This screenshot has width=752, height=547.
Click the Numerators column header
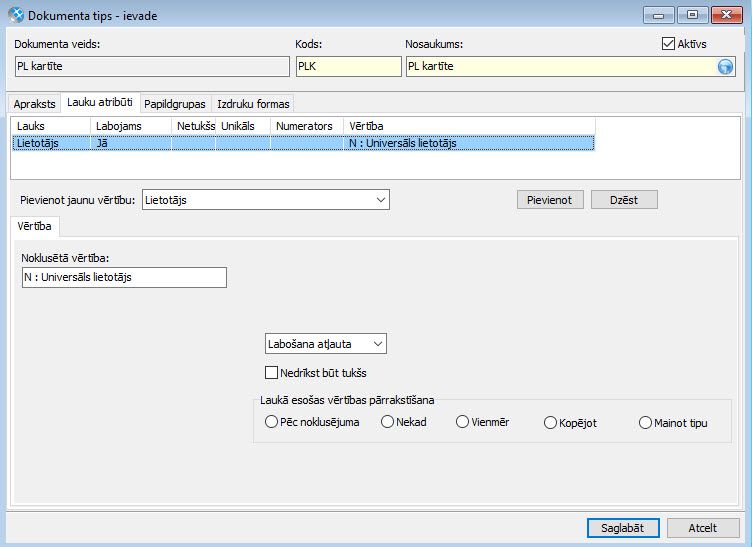pyautogui.click(x=307, y=126)
